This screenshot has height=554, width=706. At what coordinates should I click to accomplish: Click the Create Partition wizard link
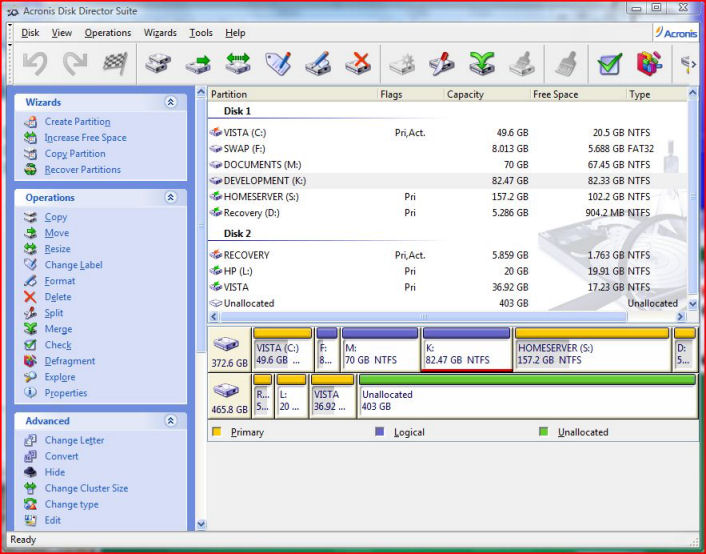77,122
